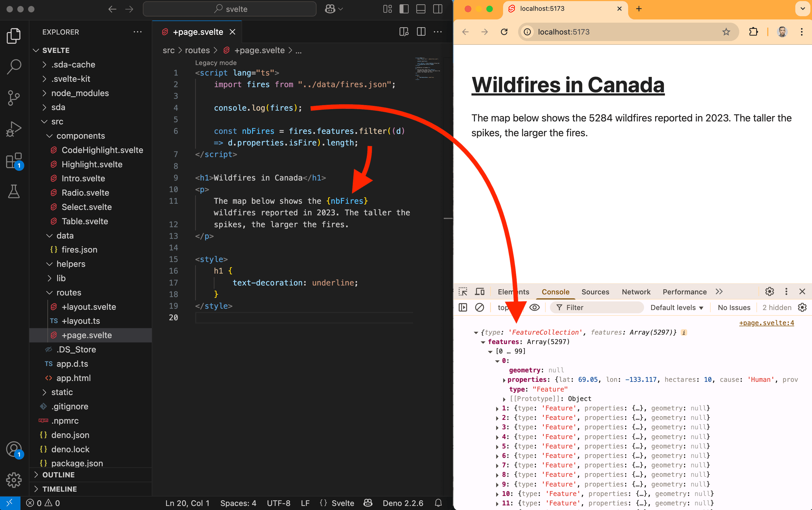Split the editor right
Viewport: 812px width, 510px height.
point(421,32)
